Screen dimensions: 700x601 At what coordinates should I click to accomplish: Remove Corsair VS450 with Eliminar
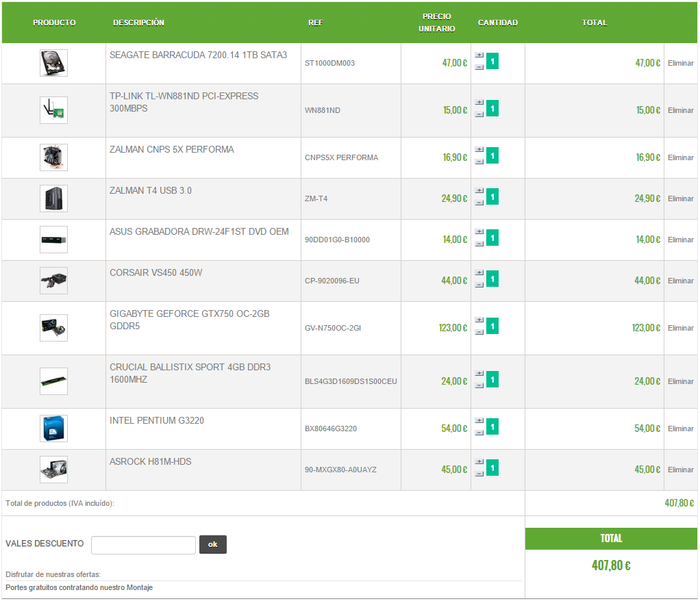coord(680,281)
